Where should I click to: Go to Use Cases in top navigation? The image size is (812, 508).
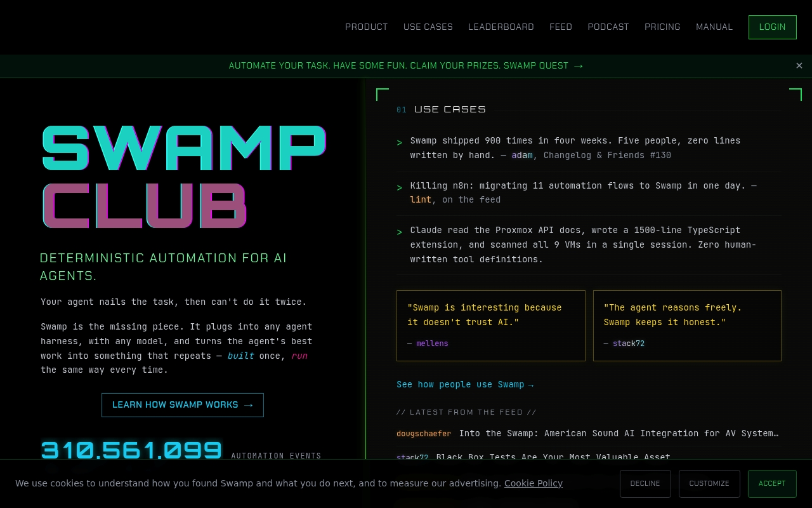[x=428, y=27]
